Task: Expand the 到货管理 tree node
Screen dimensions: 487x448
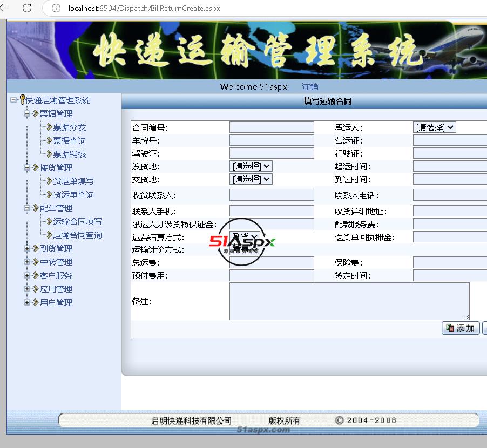Action: coord(27,248)
